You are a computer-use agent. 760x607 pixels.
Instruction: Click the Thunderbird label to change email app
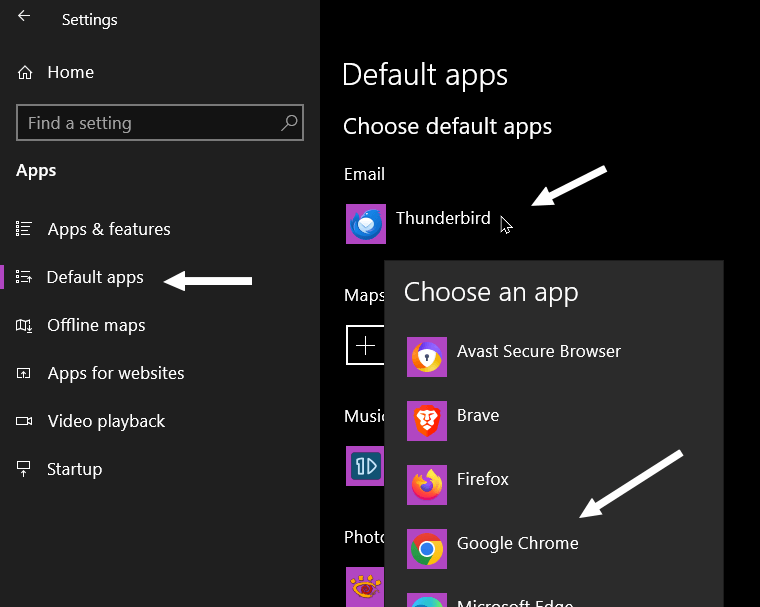click(443, 218)
